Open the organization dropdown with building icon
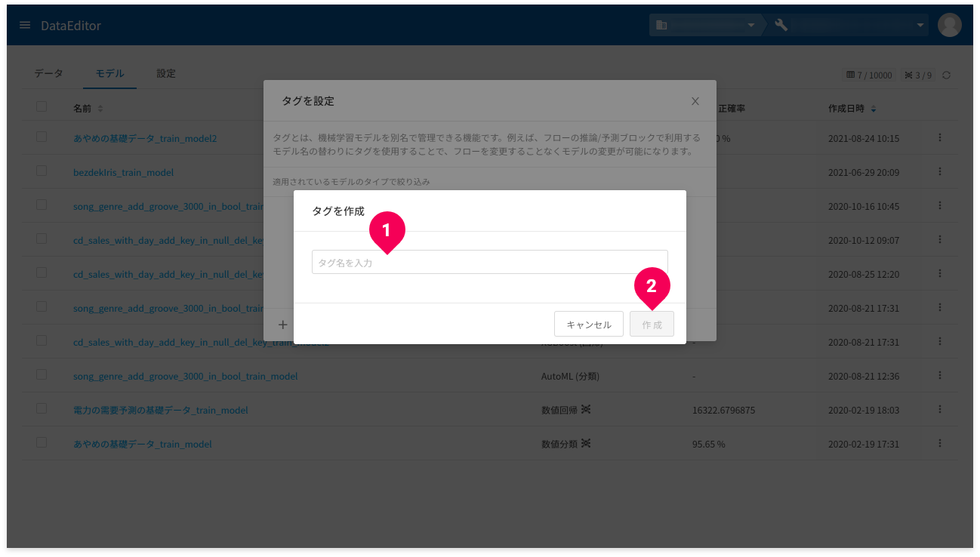Image resolution: width=980 pixels, height=557 pixels. pyautogui.click(x=705, y=25)
